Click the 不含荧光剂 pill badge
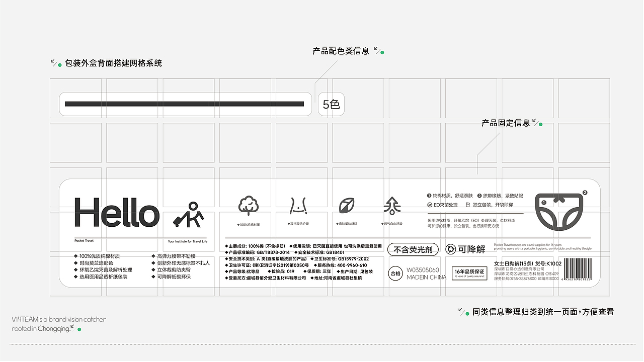Image resolution: width=644 pixels, height=362 pixels. 413,249
